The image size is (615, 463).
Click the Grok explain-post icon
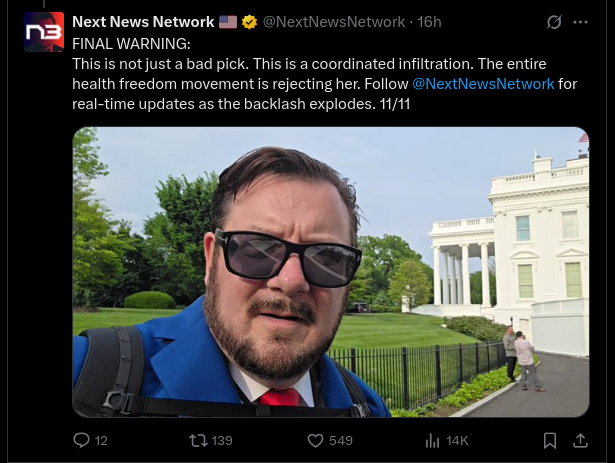coord(555,22)
